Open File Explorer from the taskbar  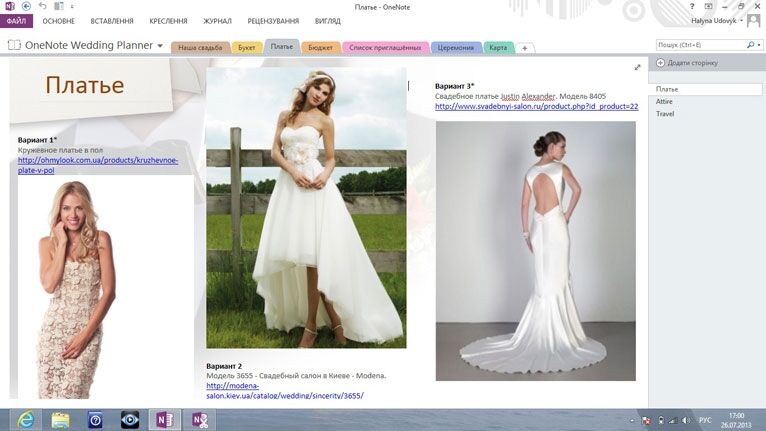[x=60, y=419]
